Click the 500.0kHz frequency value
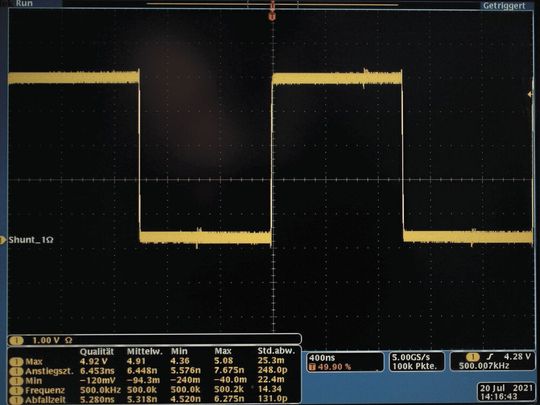 click(x=100, y=391)
